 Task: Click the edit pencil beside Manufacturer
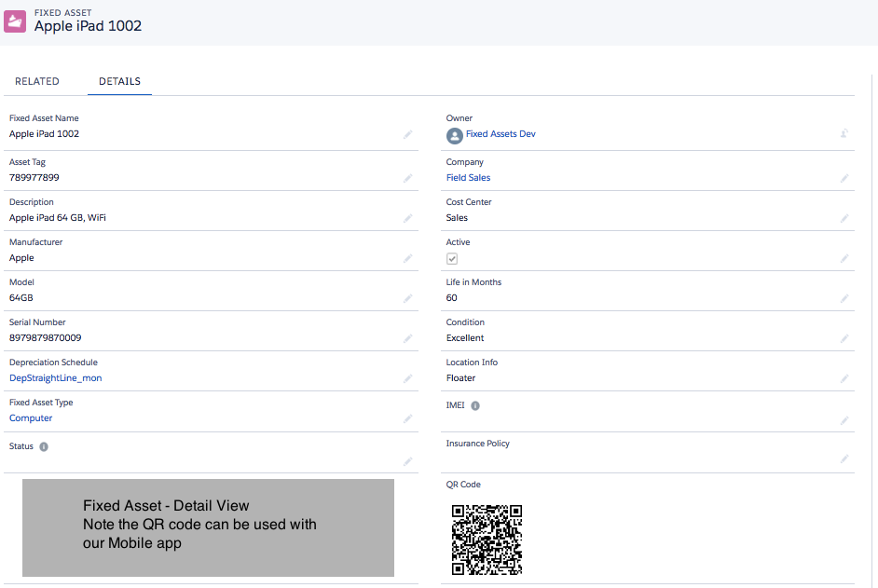pyautogui.click(x=407, y=258)
